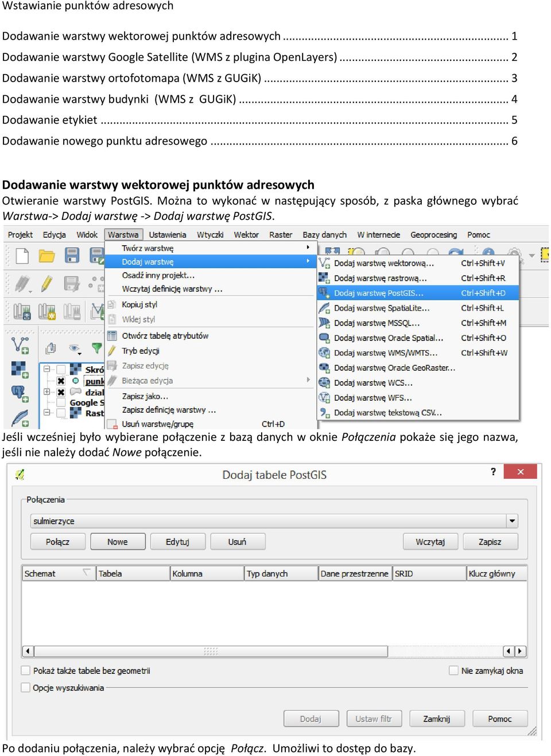
Task: Click the Add group icon in layers panel
Action: tap(51, 348)
